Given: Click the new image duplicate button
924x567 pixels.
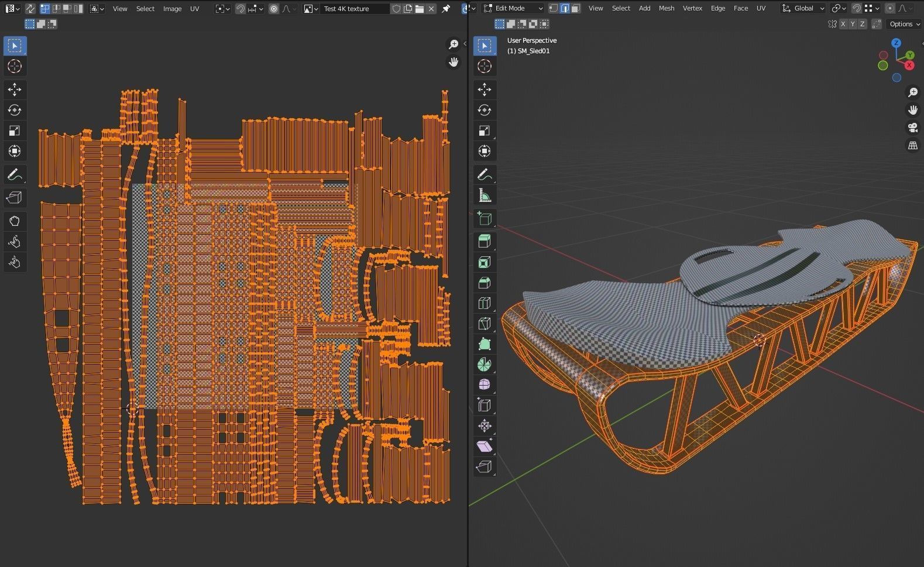Looking at the screenshot, I should point(408,9).
